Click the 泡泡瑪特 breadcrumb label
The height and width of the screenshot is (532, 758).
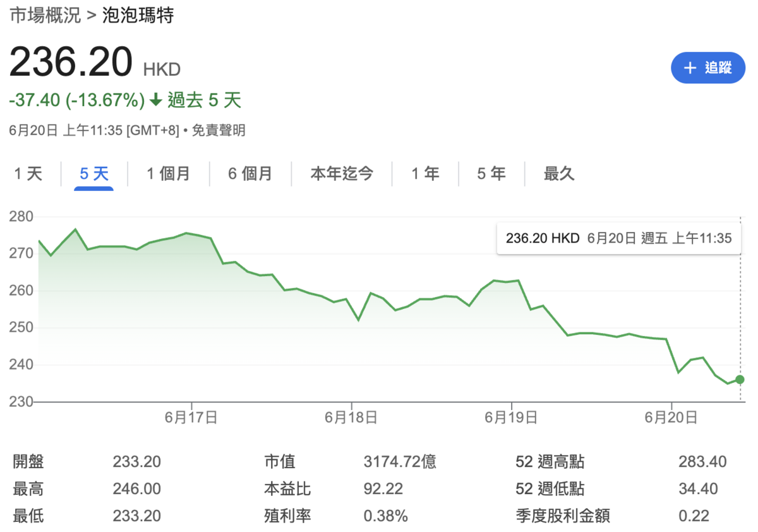(138, 16)
